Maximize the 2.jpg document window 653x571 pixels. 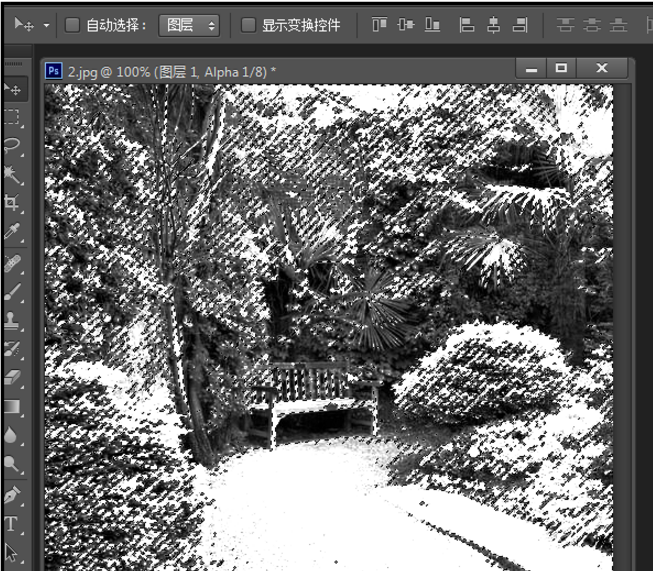pos(561,68)
